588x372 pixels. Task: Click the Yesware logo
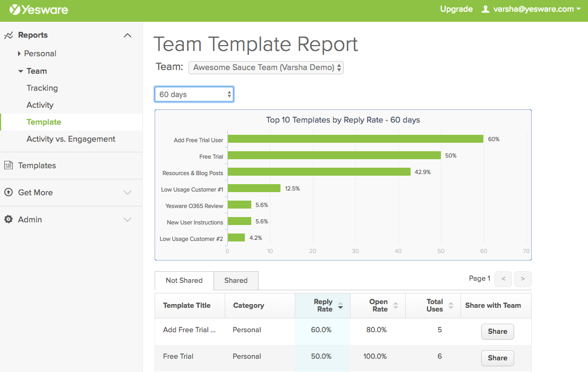point(39,10)
